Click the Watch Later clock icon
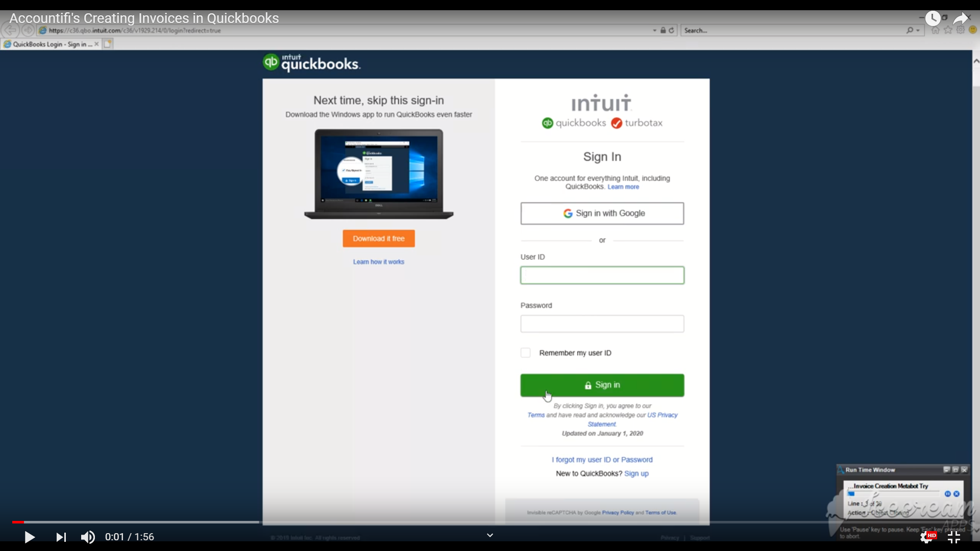The image size is (980, 551). [x=933, y=18]
